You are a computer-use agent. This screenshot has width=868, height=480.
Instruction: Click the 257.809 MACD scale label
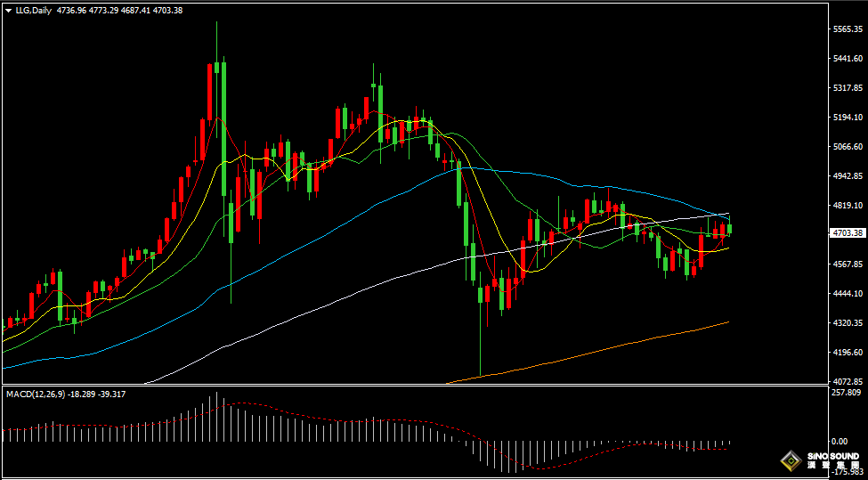pyautogui.click(x=848, y=393)
